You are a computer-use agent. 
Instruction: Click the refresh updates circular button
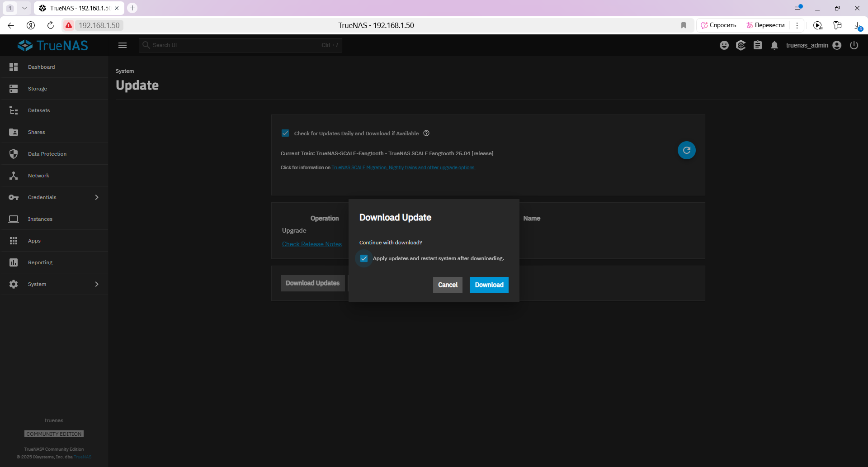[x=686, y=150]
